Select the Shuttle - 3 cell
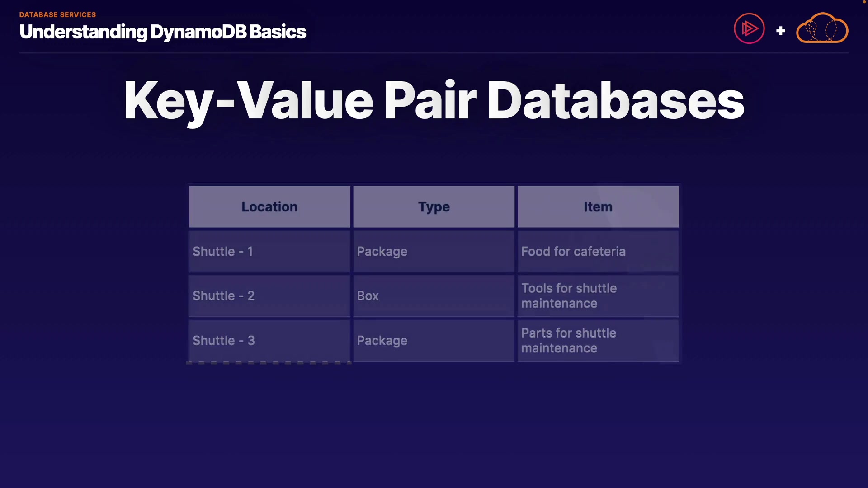Screen dimensions: 868x488 tap(269, 340)
